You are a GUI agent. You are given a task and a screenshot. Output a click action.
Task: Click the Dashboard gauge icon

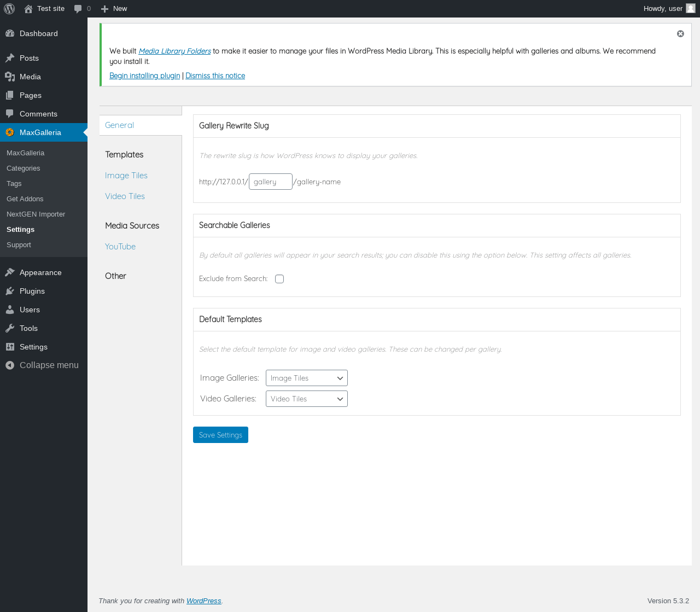(10, 33)
